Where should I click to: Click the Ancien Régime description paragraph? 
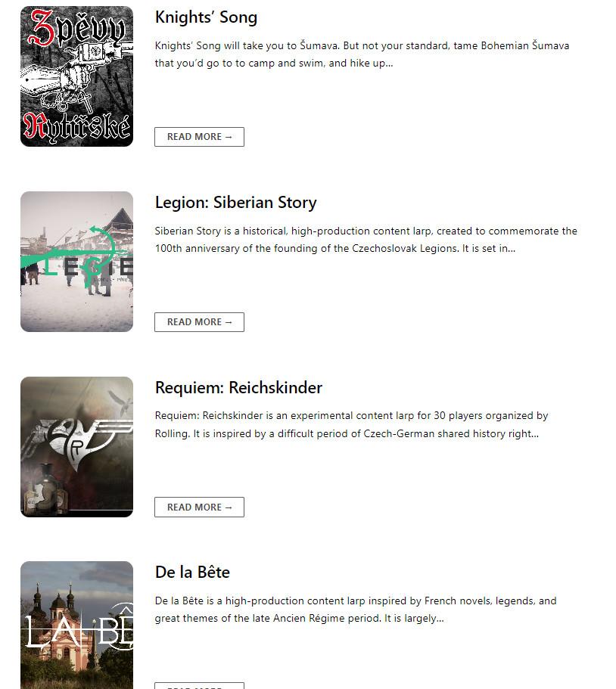pyautogui.click(x=356, y=610)
